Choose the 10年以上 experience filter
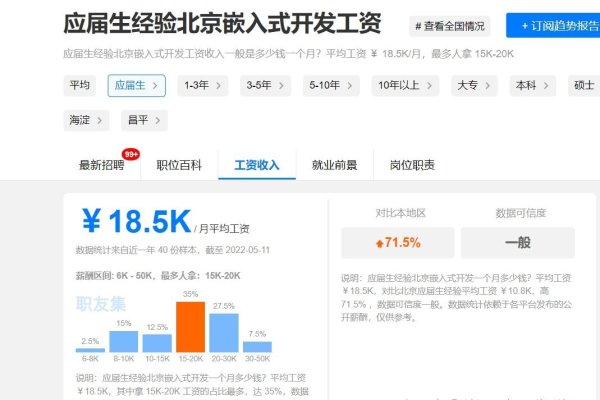This screenshot has height=400, width=600. pyautogui.click(x=405, y=85)
